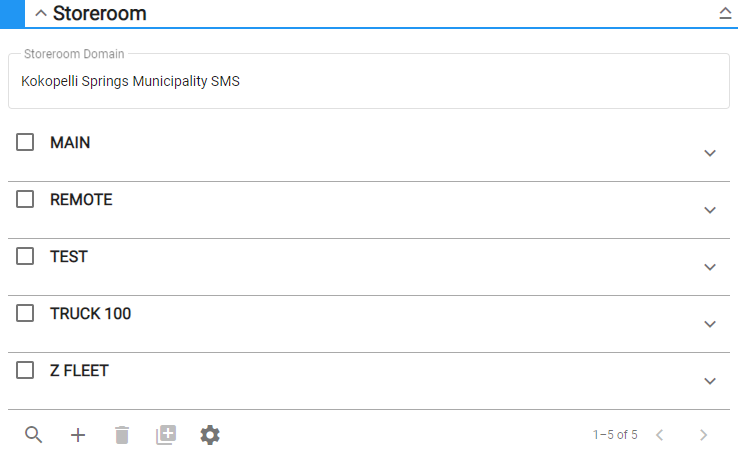Tick the REMOTE storeroom checkbox
Image resolution: width=738 pixels, height=468 pixels.
[25, 200]
